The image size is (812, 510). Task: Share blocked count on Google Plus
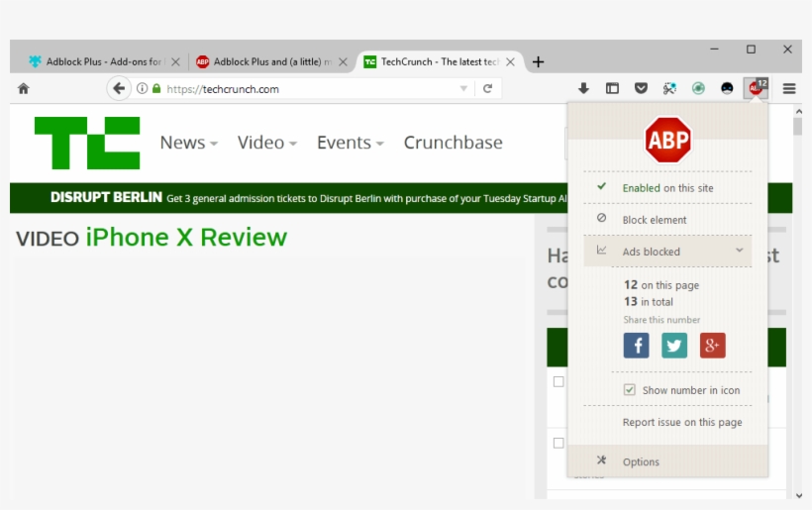712,345
